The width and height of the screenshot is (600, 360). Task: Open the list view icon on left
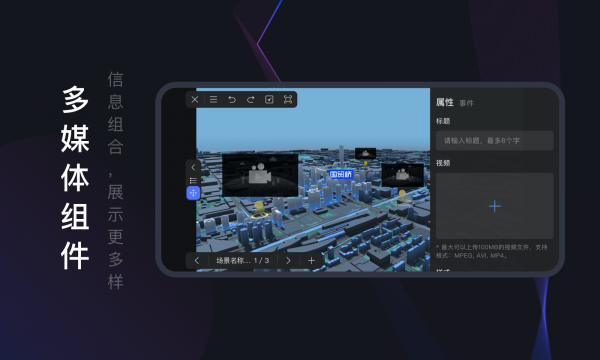pos(193,180)
